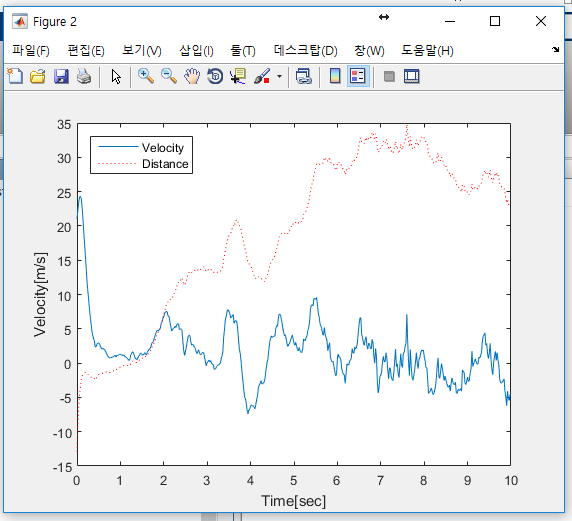Open the 삽입(I) menu
Screen dimensions: 572x521
[x=196, y=50]
